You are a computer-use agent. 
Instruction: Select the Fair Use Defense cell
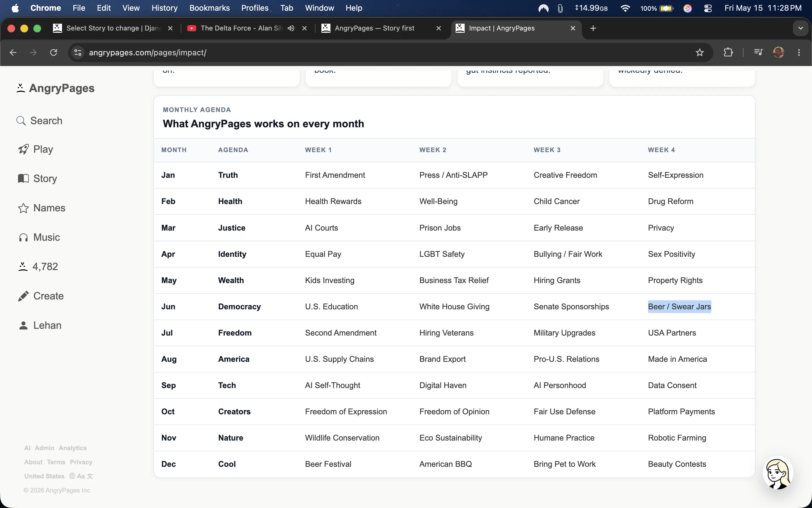[x=564, y=411]
